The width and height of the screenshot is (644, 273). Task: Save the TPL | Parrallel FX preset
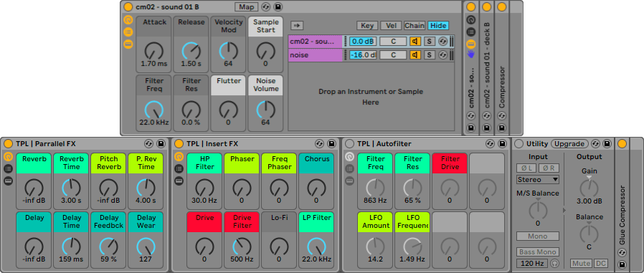[161, 144]
